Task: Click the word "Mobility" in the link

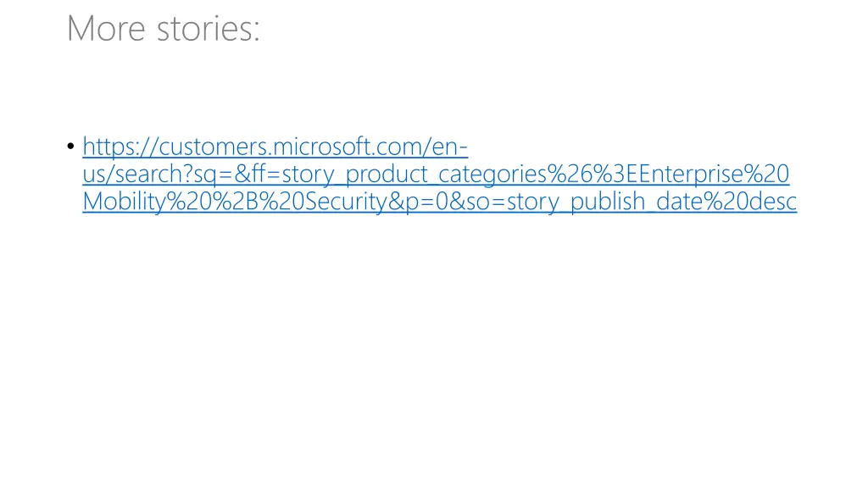Action: point(125,202)
